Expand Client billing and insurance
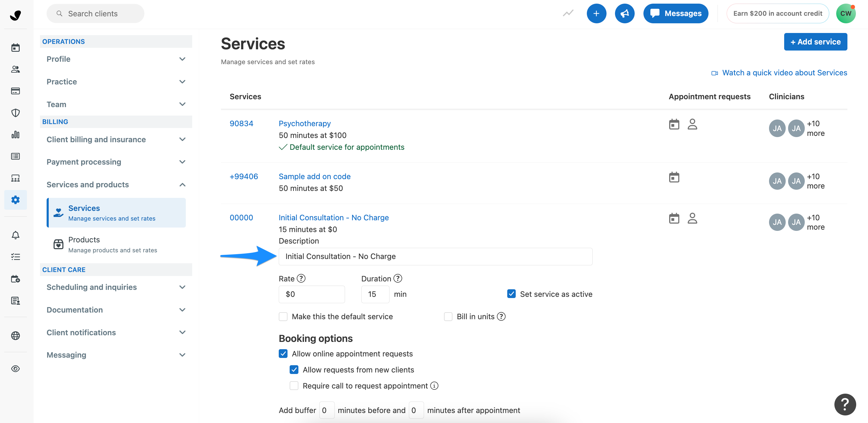The width and height of the screenshot is (868, 423). click(116, 139)
